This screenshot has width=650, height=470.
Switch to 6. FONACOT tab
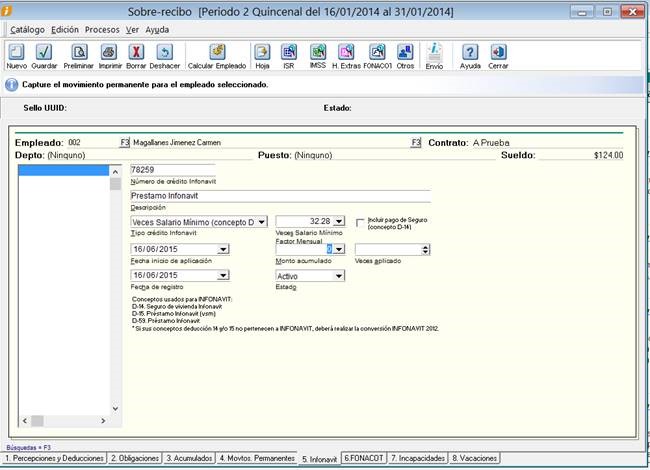pos(364,458)
